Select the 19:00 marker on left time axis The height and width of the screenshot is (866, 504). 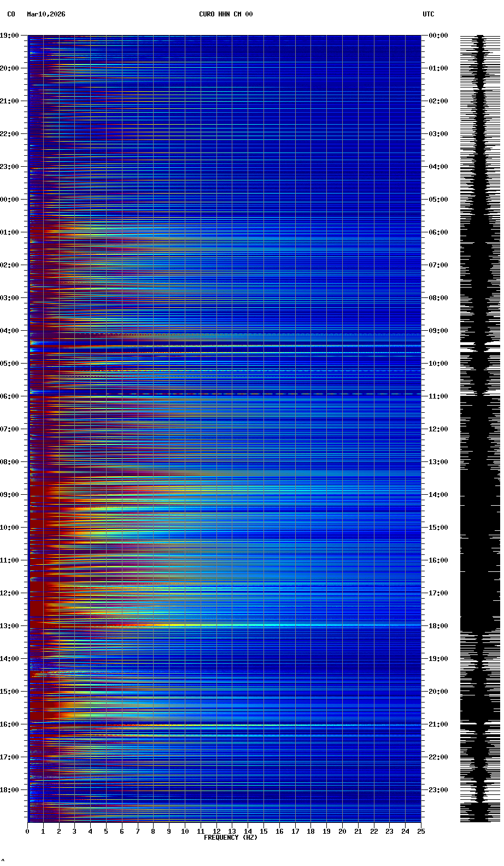coord(9,36)
